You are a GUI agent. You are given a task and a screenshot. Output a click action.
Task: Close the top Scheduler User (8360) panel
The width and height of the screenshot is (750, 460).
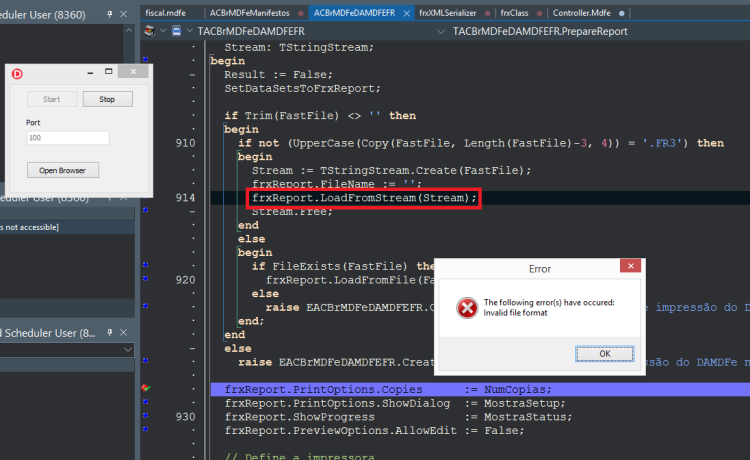(x=123, y=14)
